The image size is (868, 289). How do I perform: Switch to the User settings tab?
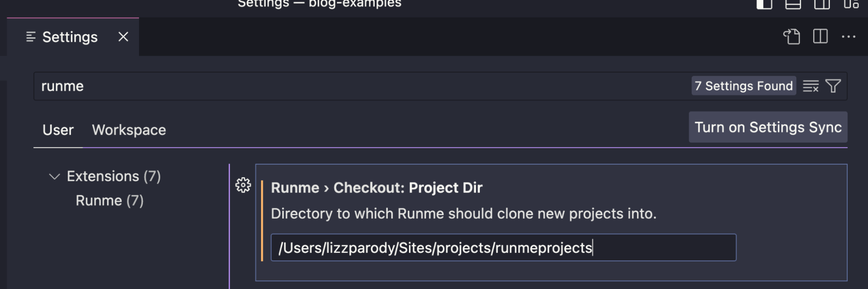click(58, 130)
